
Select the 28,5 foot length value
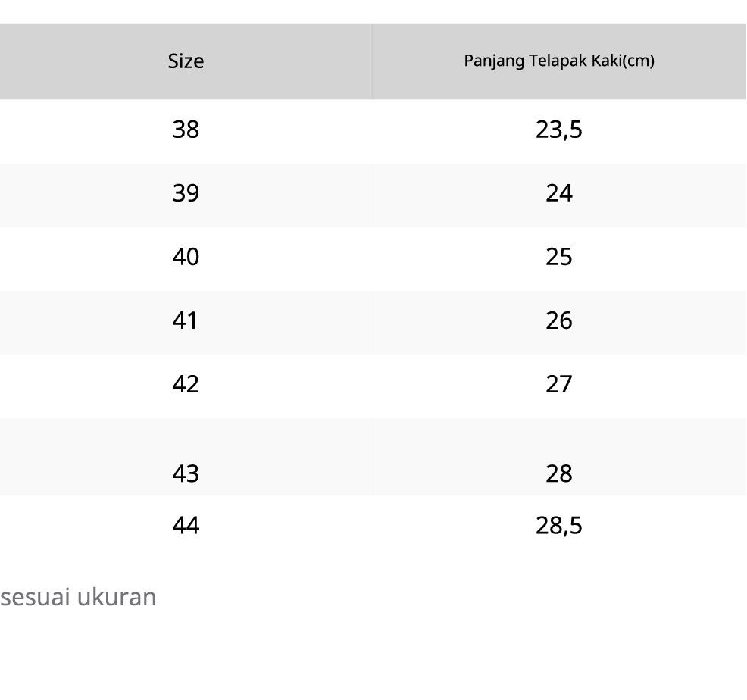pos(558,525)
